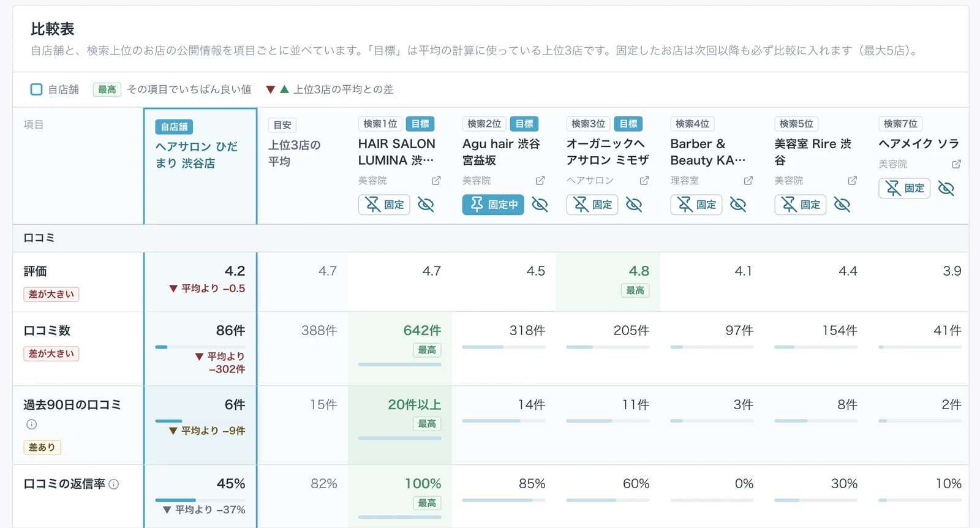
Task: Open Barber & Beauty KA external link icon
Action: (x=748, y=181)
